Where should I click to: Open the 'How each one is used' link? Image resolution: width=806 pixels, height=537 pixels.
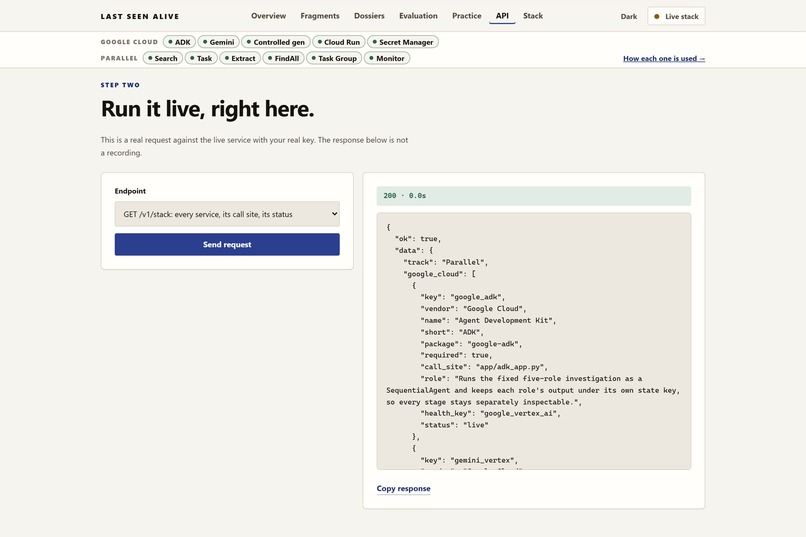tap(664, 59)
